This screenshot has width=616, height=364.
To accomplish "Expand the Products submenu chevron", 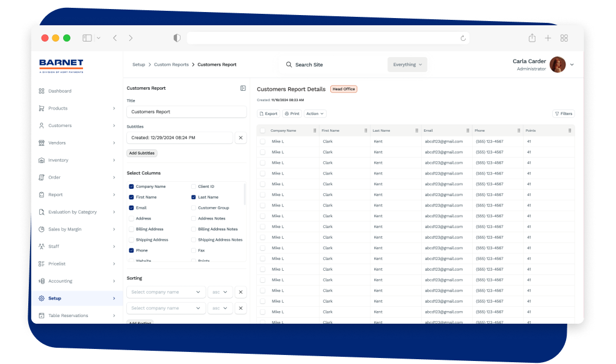I will click(114, 108).
